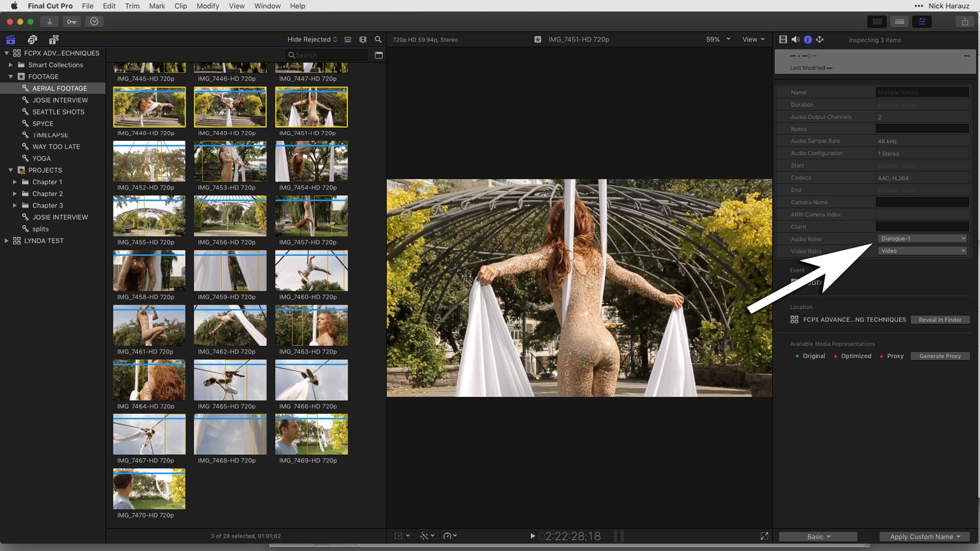Open the share export icon
The width and height of the screenshot is (980, 551).
tap(965, 21)
